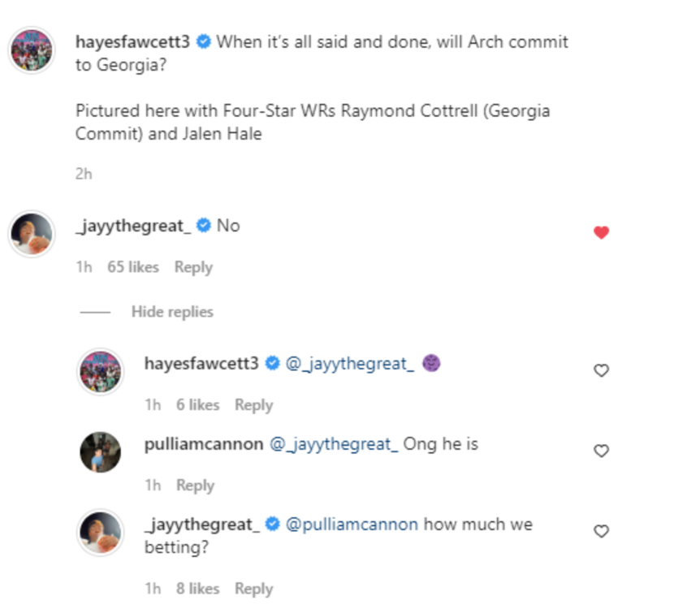This screenshot has height=609, width=700.
Task: Like pulliamcannon's "Ong he is" reply
Action: coord(601,451)
